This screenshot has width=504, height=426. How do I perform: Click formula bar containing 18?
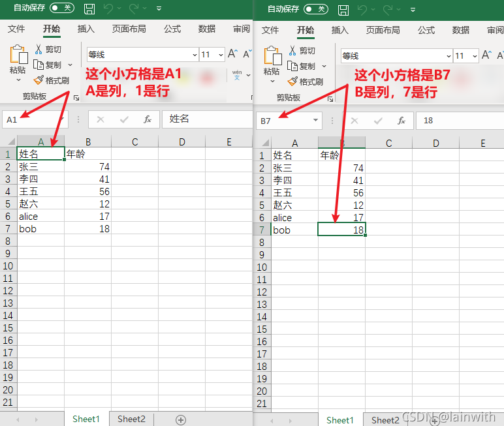click(x=460, y=121)
